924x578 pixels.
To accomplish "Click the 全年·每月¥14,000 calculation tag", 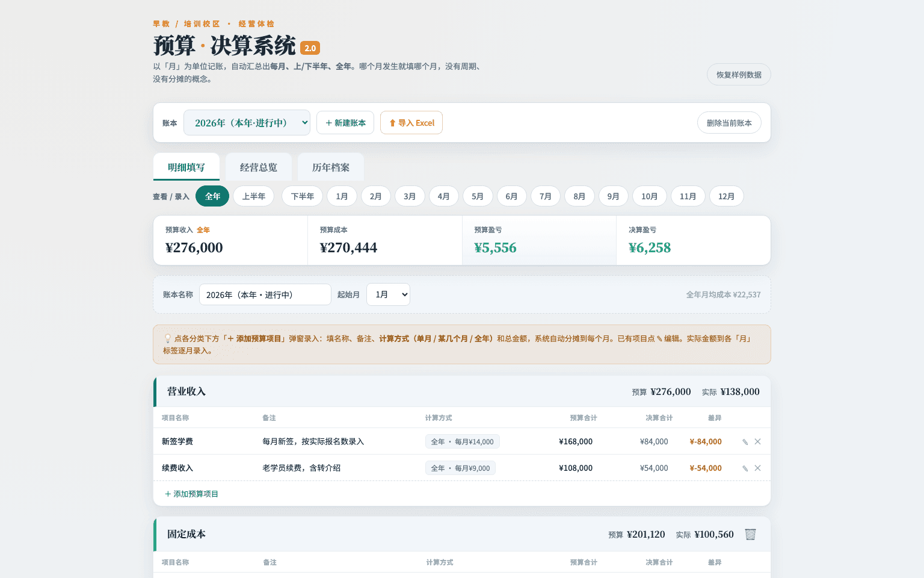I will tap(462, 442).
